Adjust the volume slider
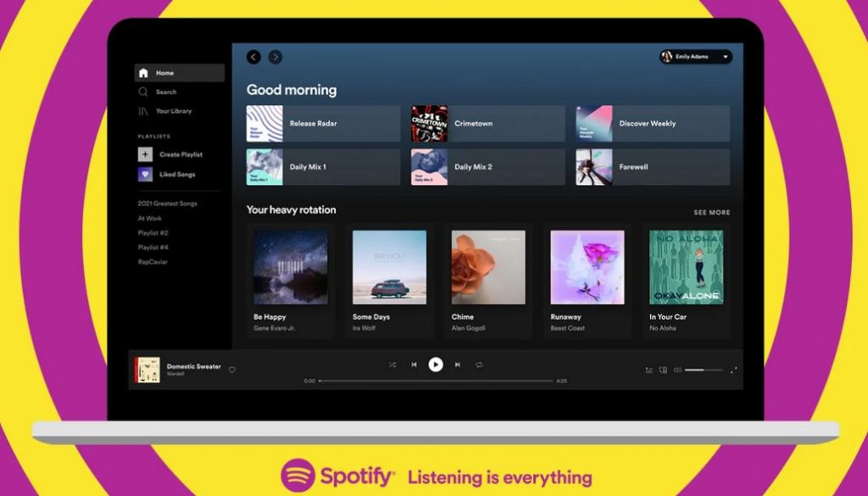Screen dimensions: 868x496 pos(704,370)
